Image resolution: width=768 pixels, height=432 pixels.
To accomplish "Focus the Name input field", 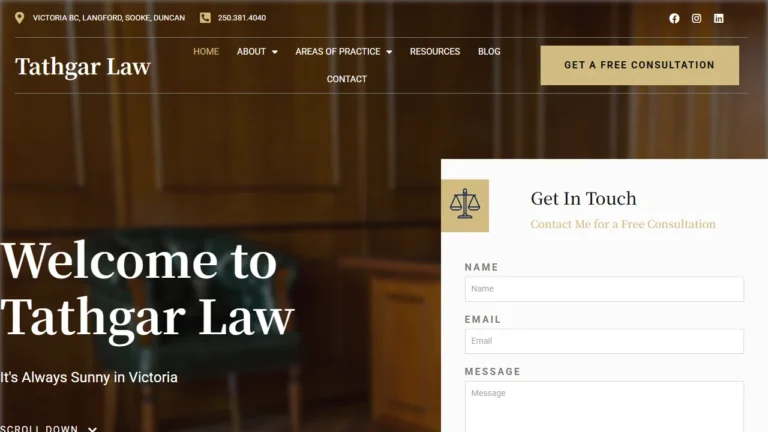I will pyautogui.click(x=604, y=289).
